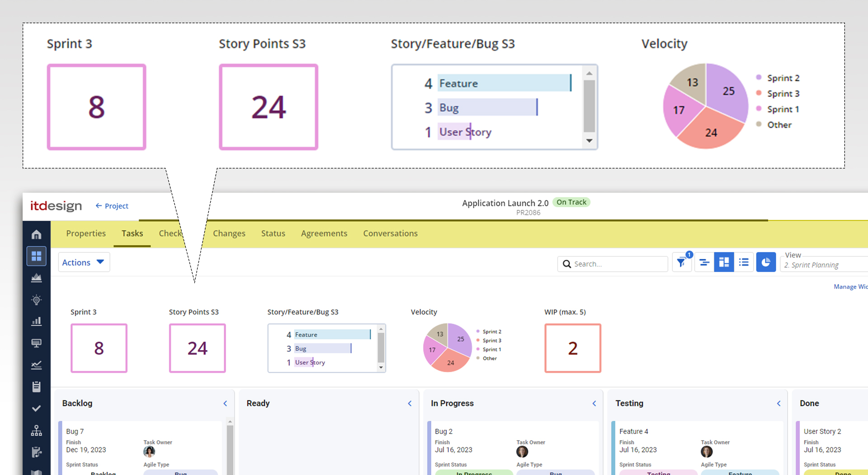Open the Manage Widgets link
868x475 pixels.
(x=851, y=286)
